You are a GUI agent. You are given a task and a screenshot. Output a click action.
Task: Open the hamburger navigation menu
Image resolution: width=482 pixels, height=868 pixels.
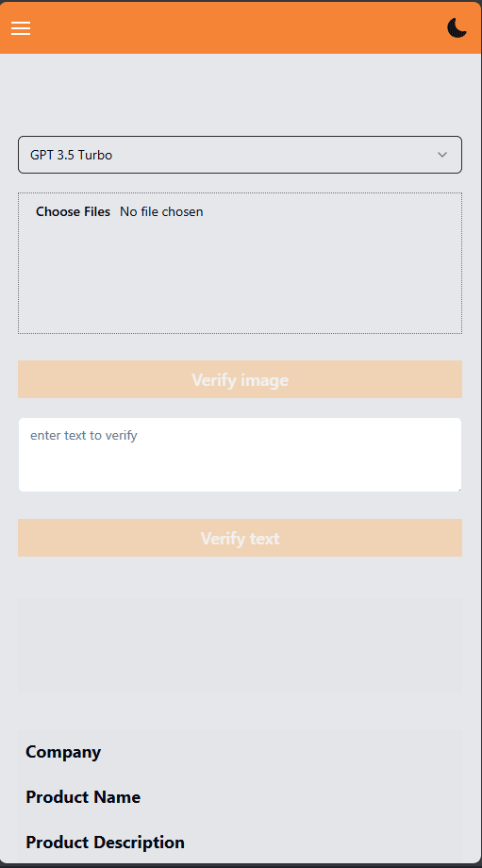[21, 28]
